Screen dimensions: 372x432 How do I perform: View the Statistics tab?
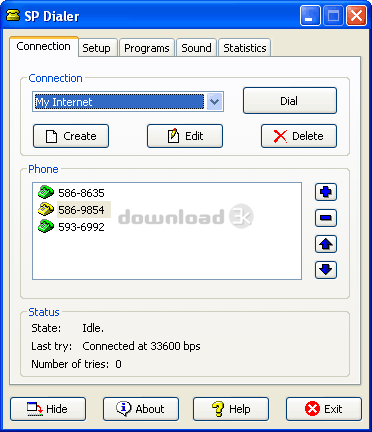click(x=245, y=48)
